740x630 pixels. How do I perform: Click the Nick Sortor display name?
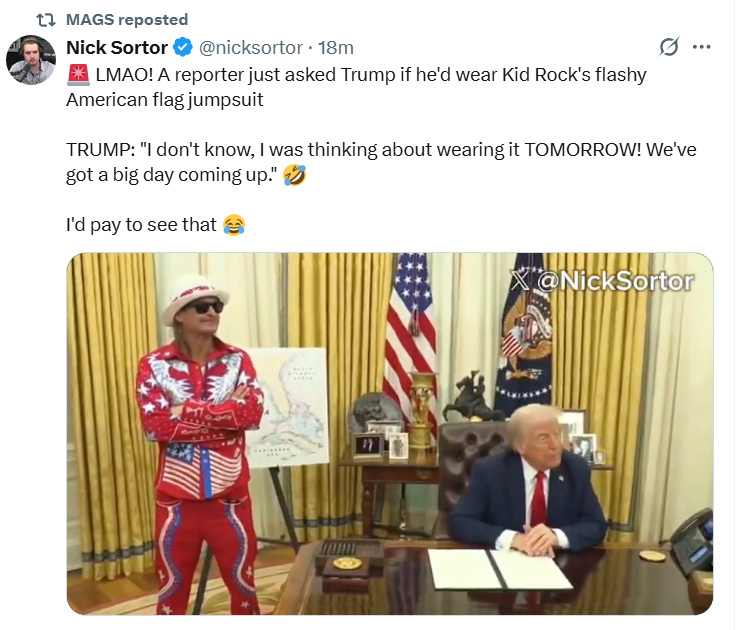(117, 47)
